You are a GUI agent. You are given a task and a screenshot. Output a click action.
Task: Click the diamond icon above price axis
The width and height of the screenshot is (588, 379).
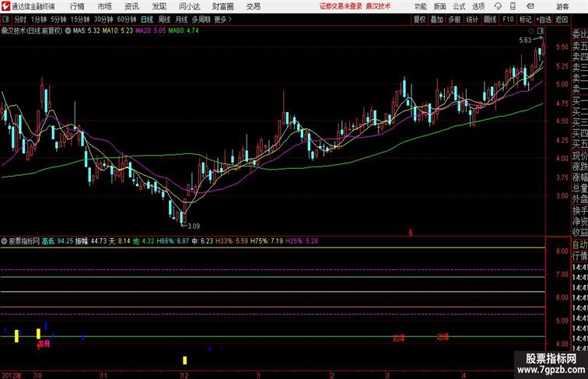coord(531,31)
